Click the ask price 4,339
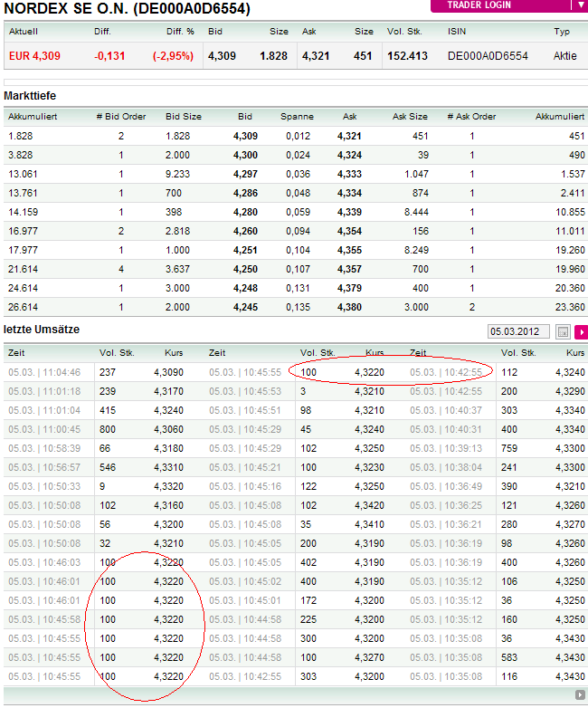 (350, 212)
